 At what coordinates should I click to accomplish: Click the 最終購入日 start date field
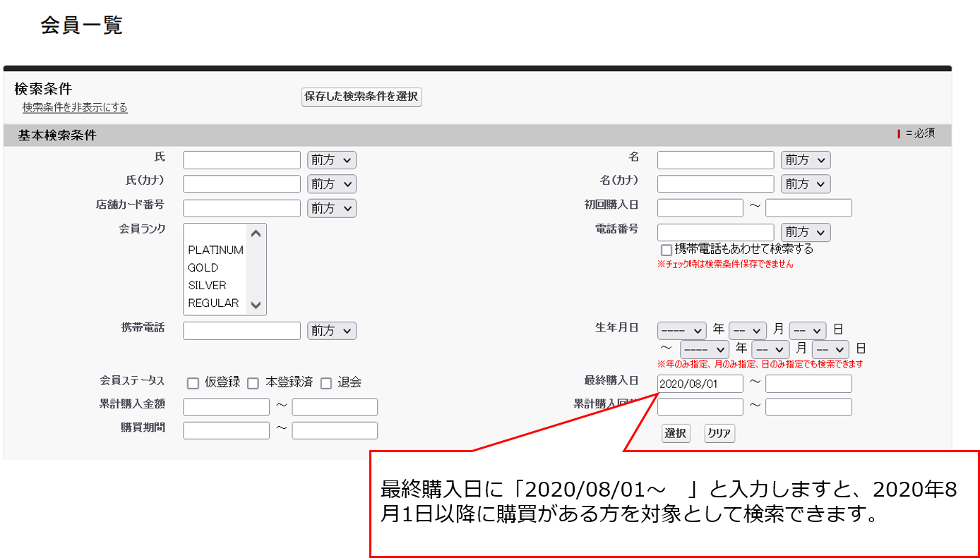(x=700, y=384)
